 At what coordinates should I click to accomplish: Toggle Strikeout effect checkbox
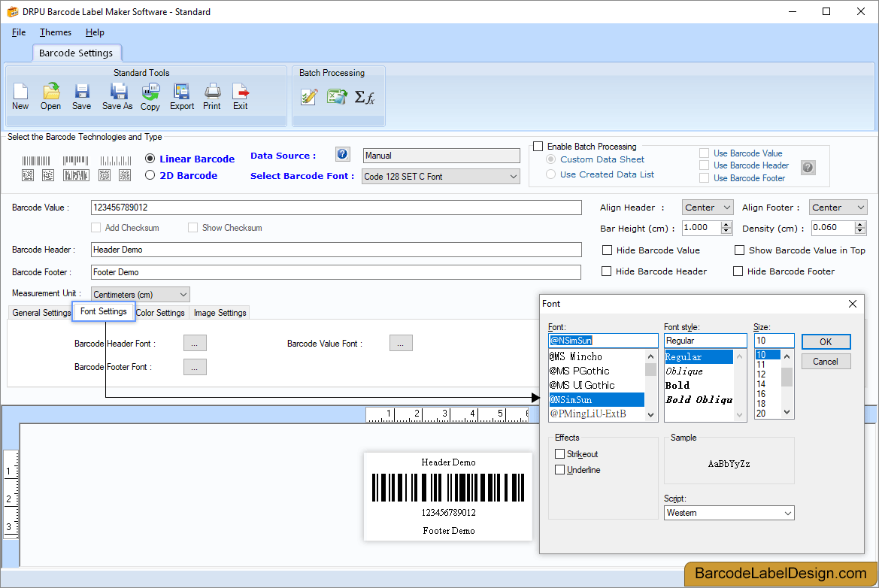click(559, 454)
